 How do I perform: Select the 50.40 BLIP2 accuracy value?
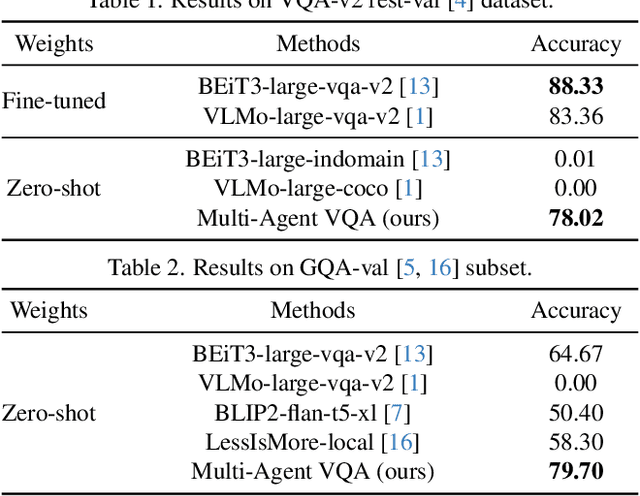pos(575,412)
